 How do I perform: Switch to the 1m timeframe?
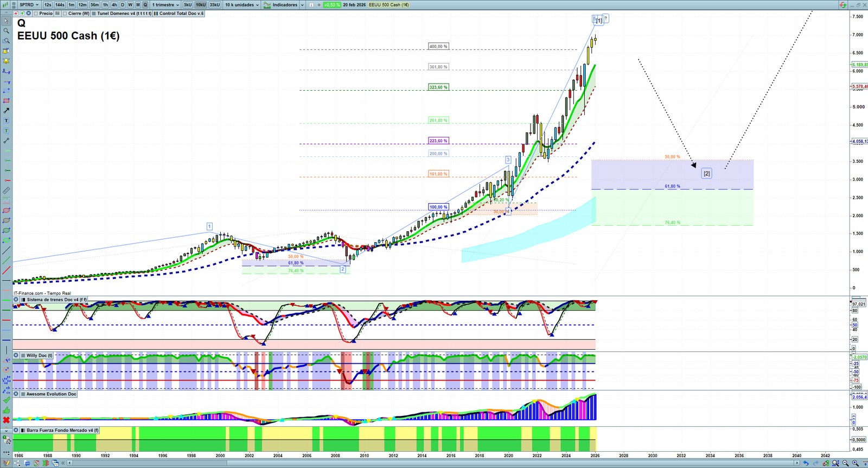71,5
